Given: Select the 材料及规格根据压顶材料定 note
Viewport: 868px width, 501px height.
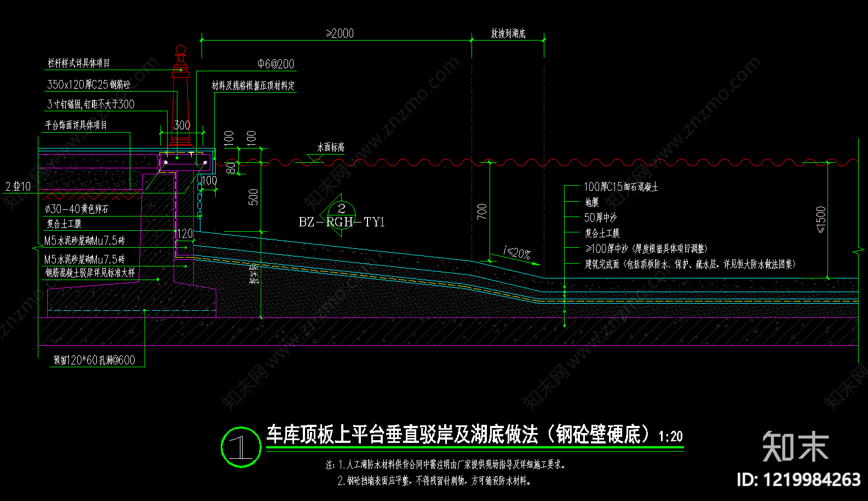Looking at the screenshot, I should (x=253, y=86).
